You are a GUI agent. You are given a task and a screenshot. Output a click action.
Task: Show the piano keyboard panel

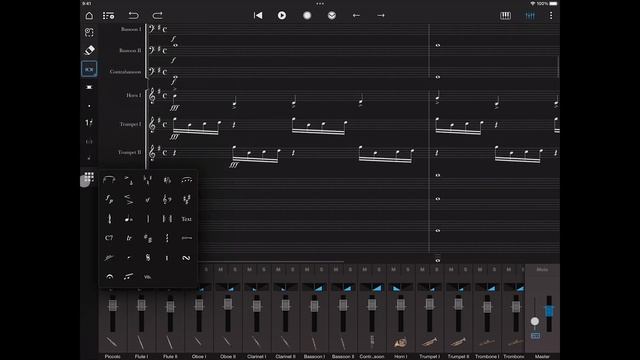click(505, 16)
